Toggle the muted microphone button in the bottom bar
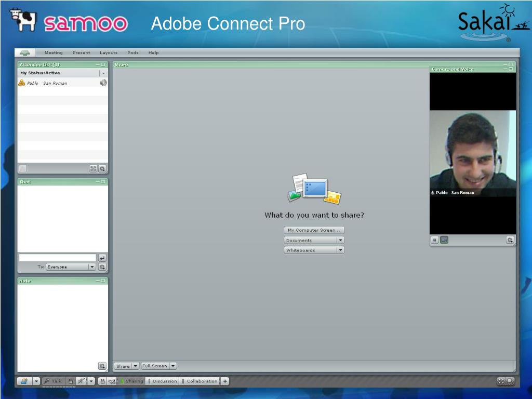This screenshot has width=532, height=399. click(x=81, y=381)
